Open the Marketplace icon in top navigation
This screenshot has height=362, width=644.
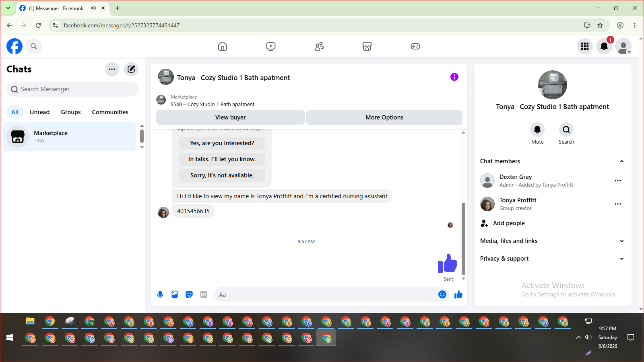click(x=367, y=46)
